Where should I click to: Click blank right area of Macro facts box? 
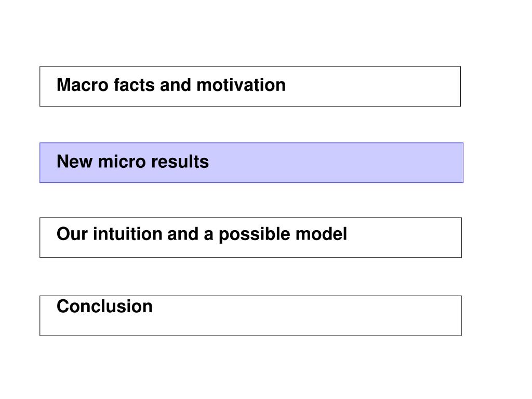tap(373, 87)
